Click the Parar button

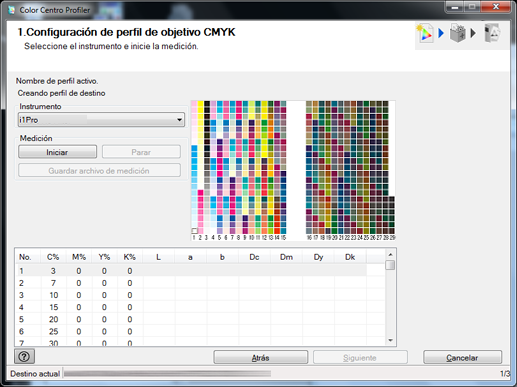coord(141,152)
